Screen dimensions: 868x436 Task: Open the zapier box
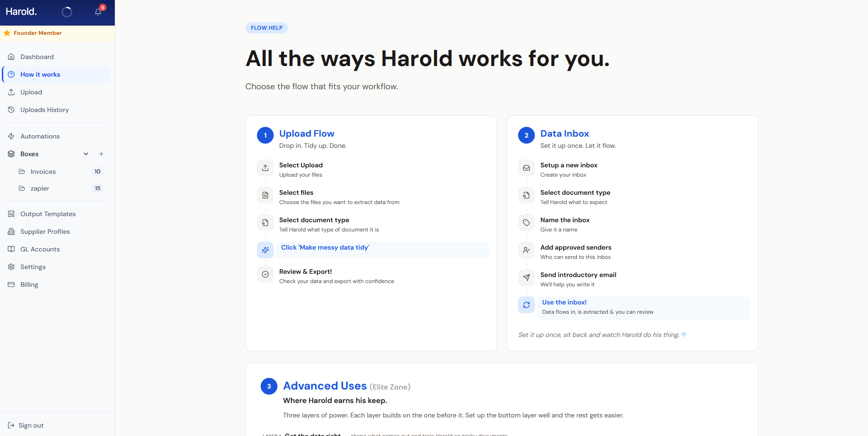coord(60,188)
